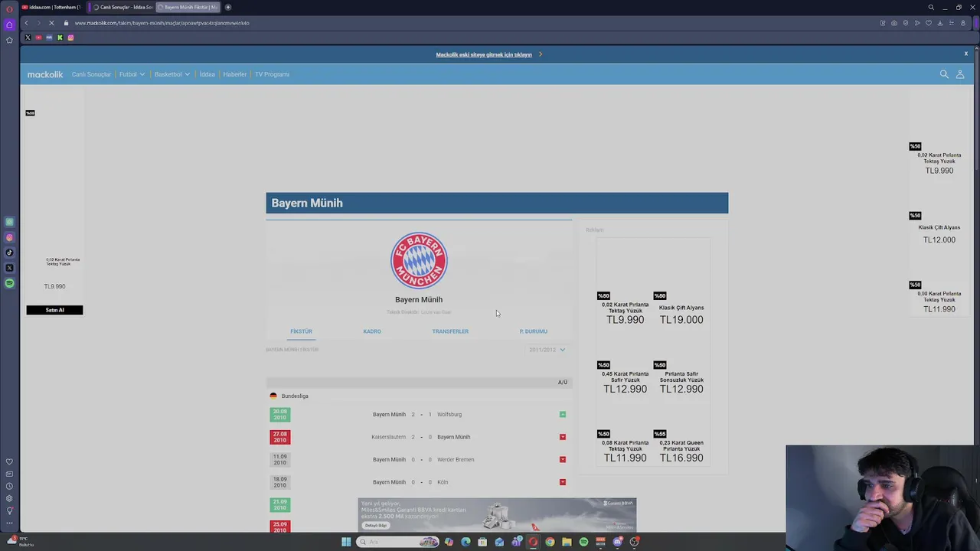Open the Windows Start button
The height and width of the screenshot is (551, 980).
coord(346,542)
